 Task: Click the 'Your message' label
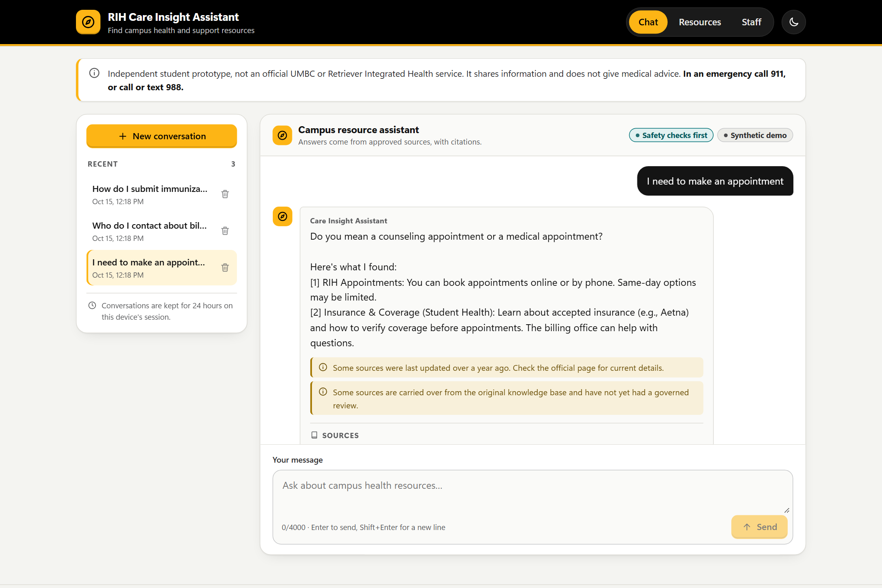coord(298,460)
